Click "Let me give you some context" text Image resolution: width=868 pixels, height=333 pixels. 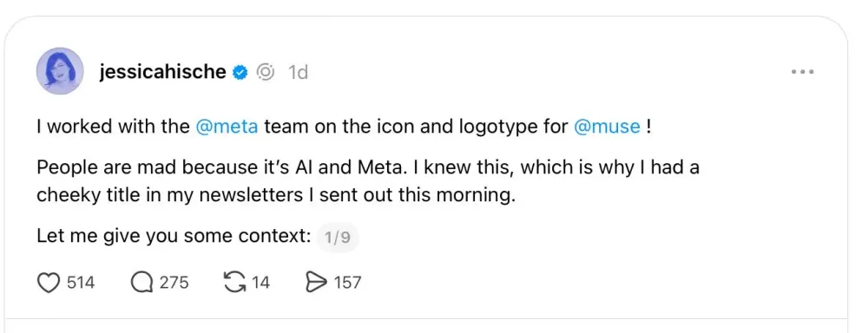[174, 237]
